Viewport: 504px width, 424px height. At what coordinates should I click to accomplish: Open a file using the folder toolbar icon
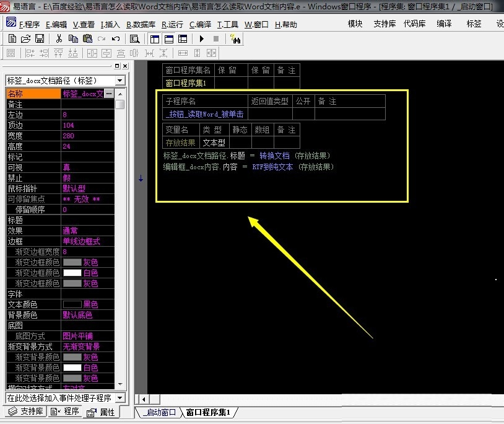(26, 39)
